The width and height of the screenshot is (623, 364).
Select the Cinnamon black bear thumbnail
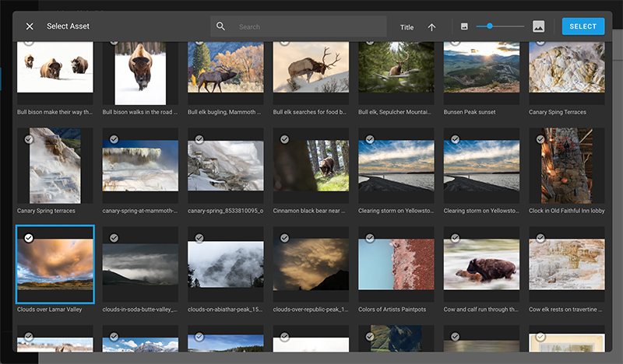[x=311, y=166]
